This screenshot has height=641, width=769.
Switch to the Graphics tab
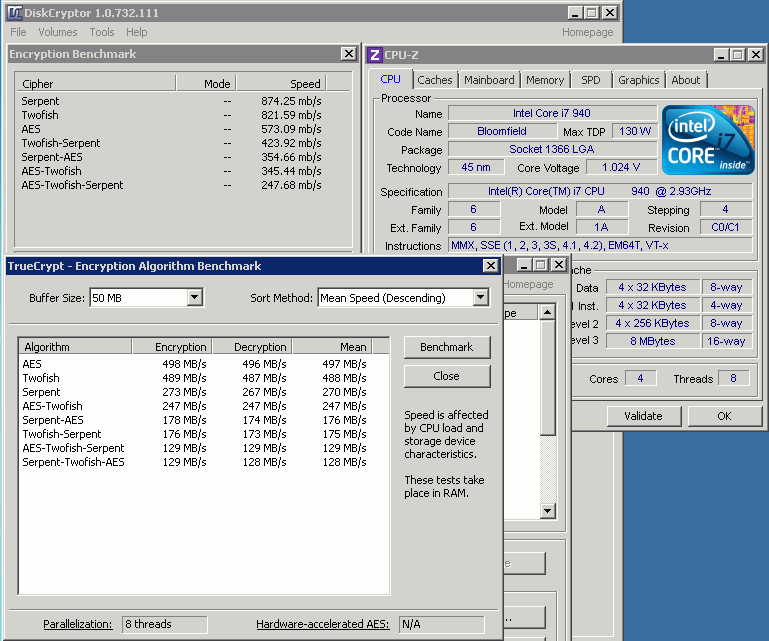point(639,80)
